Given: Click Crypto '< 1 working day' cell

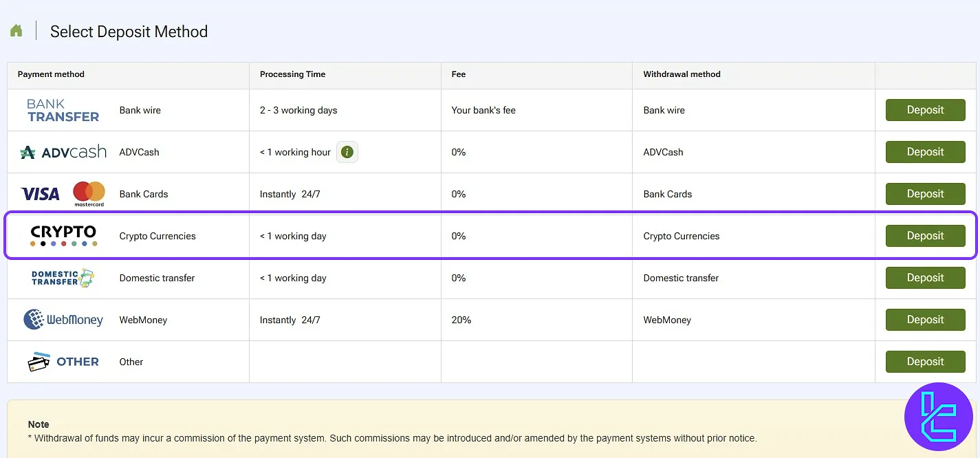Looking at the screenshot, I should coord(293,236).
